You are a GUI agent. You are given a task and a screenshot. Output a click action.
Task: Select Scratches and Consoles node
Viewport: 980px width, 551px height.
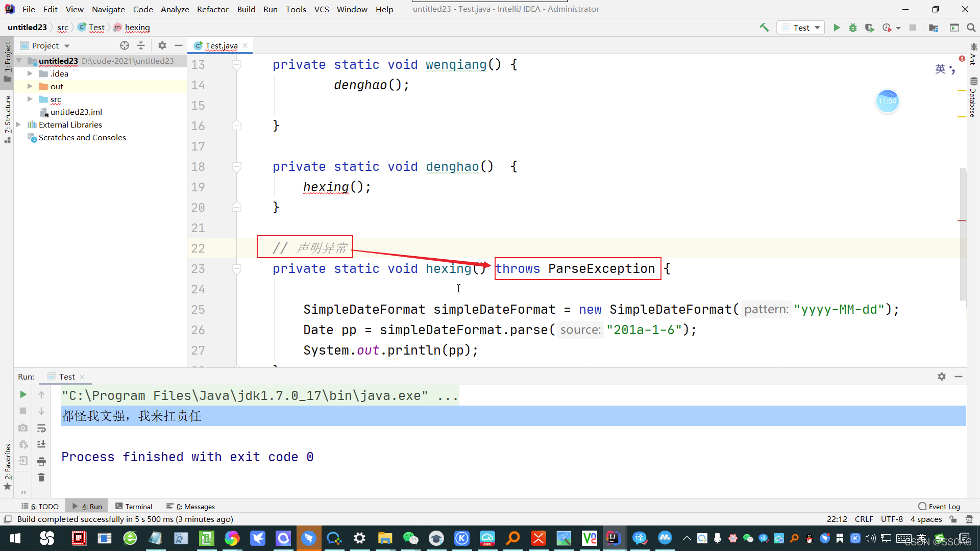click(x=82, y=137)
